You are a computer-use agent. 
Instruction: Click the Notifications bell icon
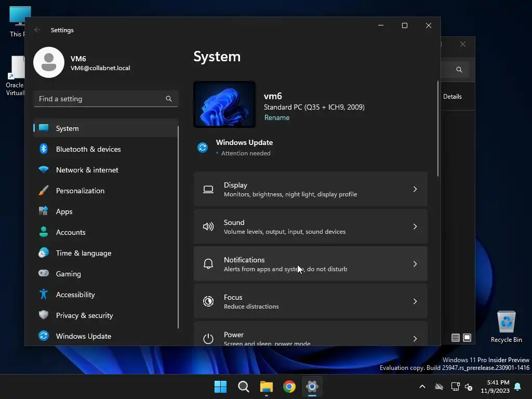click(208, 263)
